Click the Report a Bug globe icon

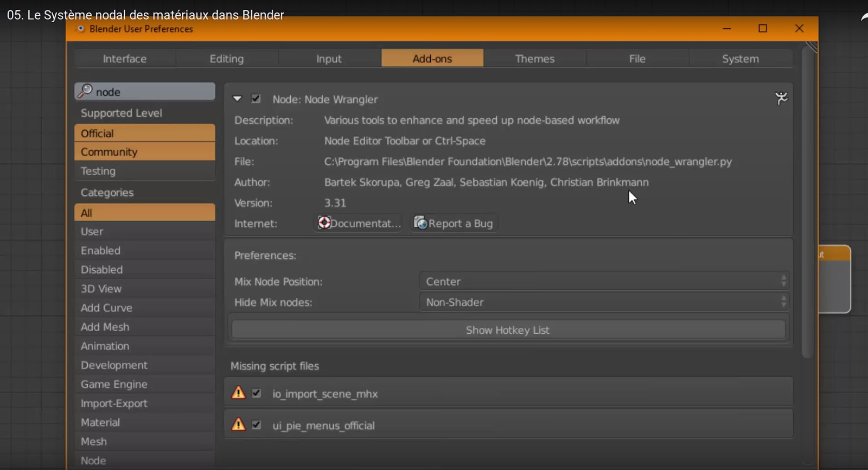(x=420, y=223)
